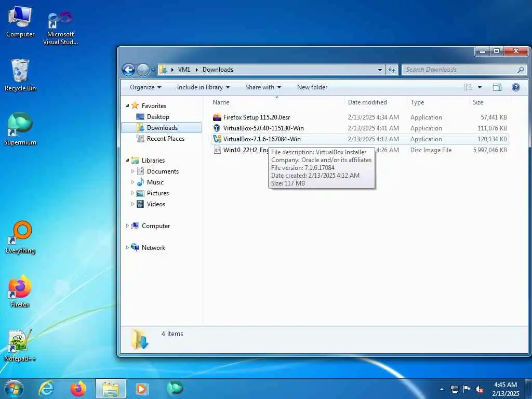The width and height of the screenshot is (532, 399).
Task: Select the VirtualBox-7.1.6-167084-Win file icon
Action: pyautogui.click(x=217, y=139)
